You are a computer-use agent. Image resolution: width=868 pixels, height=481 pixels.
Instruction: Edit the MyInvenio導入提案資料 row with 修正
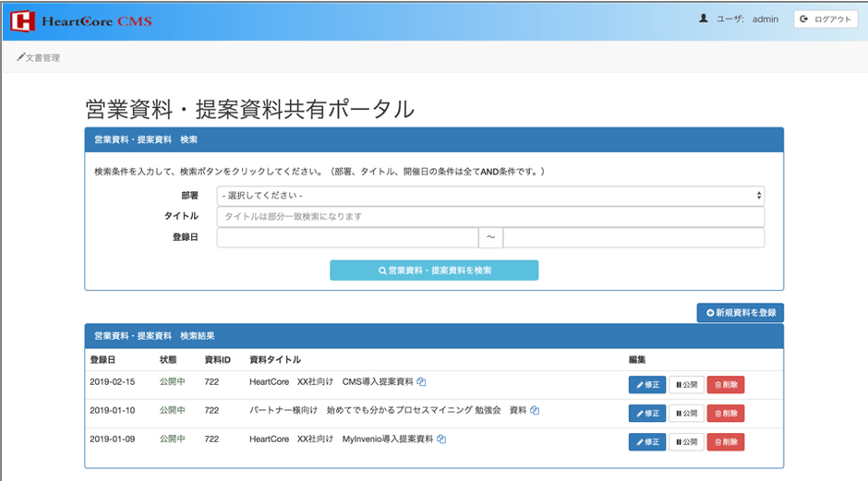pyautogui.click(x=646, y=442)
